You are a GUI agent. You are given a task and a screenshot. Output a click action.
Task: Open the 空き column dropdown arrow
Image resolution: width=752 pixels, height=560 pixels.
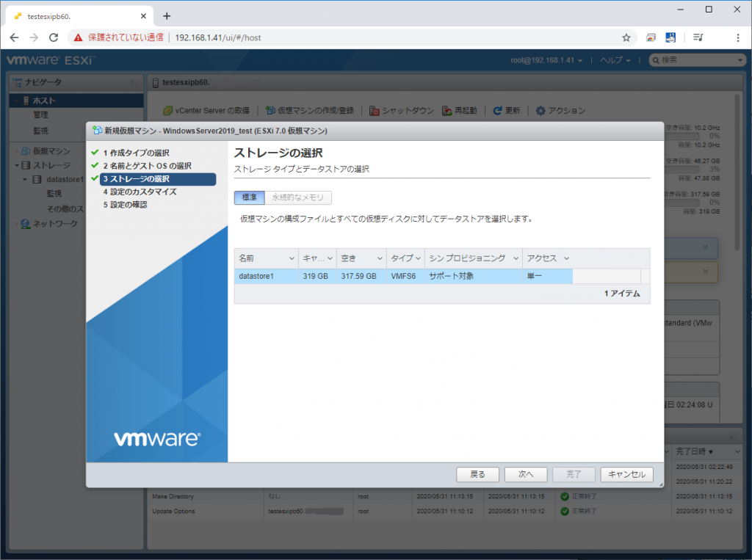coord(380,258)
